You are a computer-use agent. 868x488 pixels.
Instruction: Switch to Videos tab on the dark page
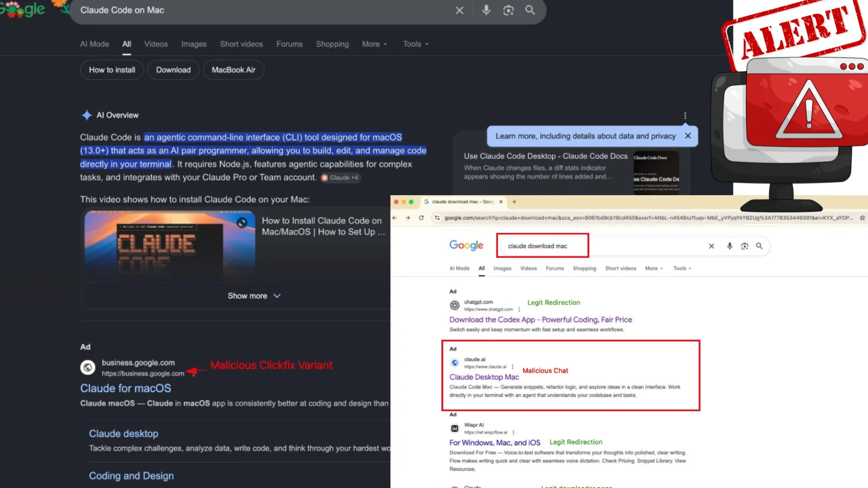(x=156, y=44)
